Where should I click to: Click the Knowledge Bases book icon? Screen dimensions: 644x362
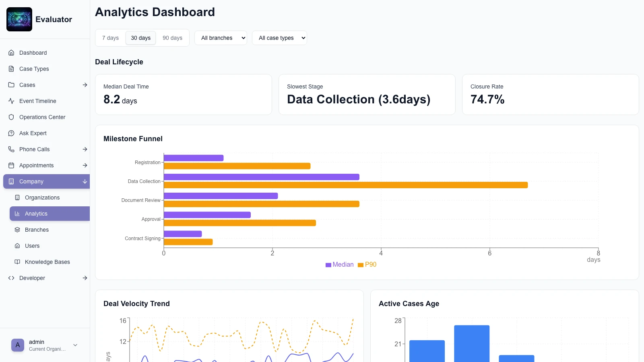click(17, 262)
